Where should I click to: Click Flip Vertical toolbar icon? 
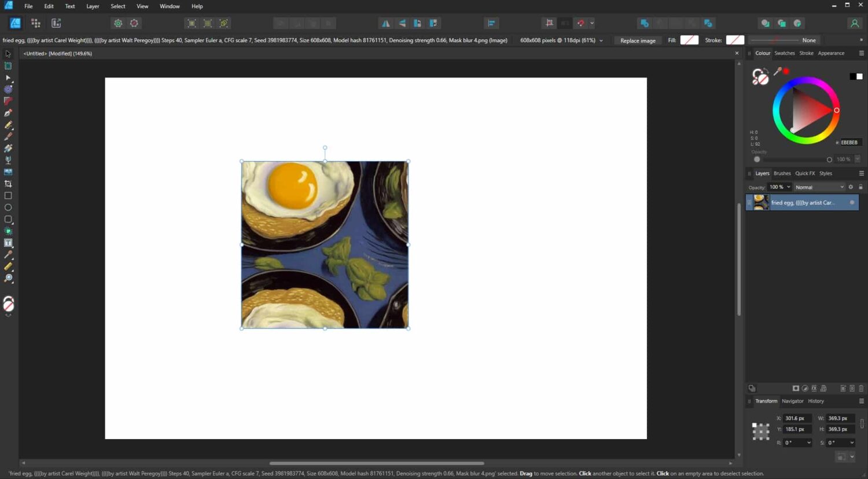[402, 23]
